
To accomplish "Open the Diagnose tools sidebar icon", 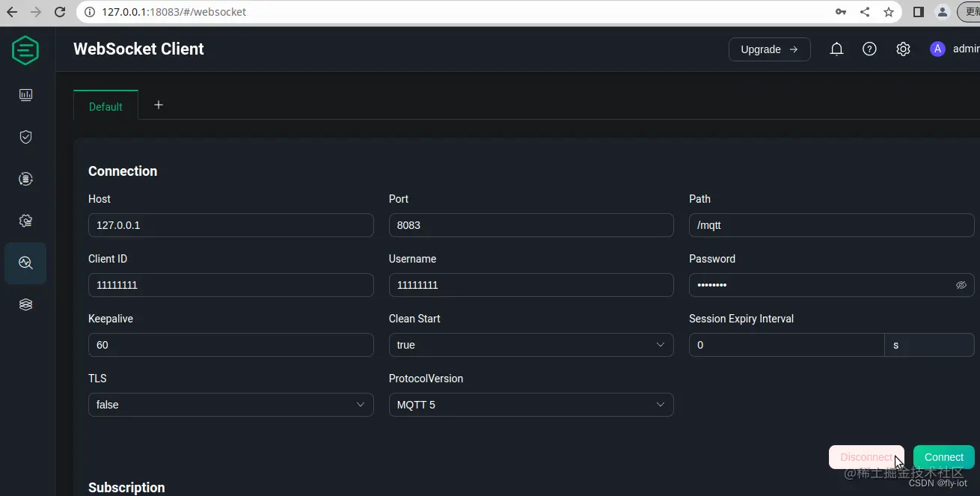I will tap(25, 263).
